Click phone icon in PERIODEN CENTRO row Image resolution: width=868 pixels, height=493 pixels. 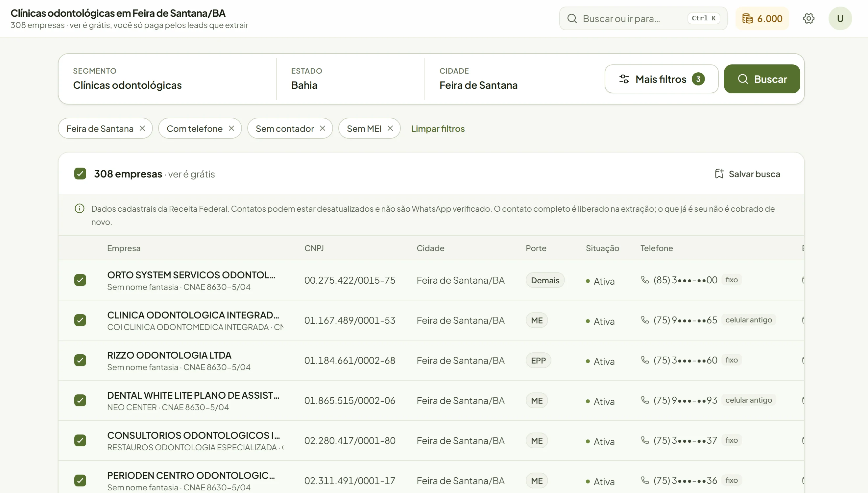pos(645,480)
